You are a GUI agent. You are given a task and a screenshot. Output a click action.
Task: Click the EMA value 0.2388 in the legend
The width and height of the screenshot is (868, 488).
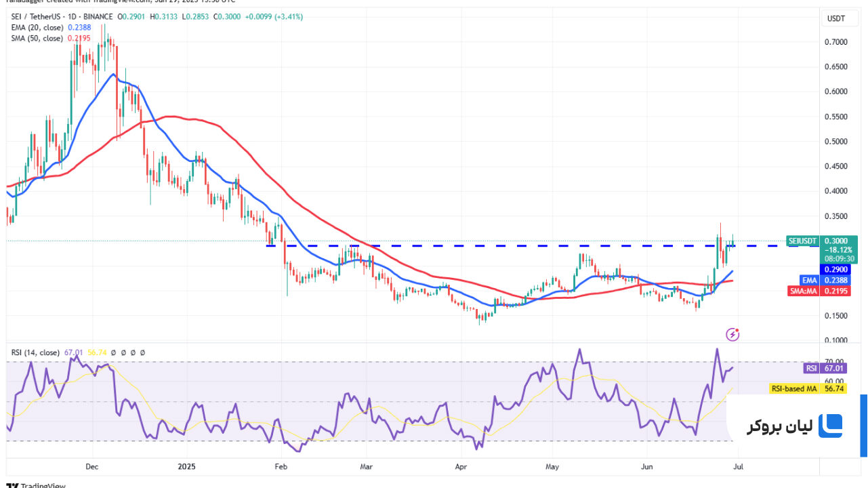(x=78, y=27)
